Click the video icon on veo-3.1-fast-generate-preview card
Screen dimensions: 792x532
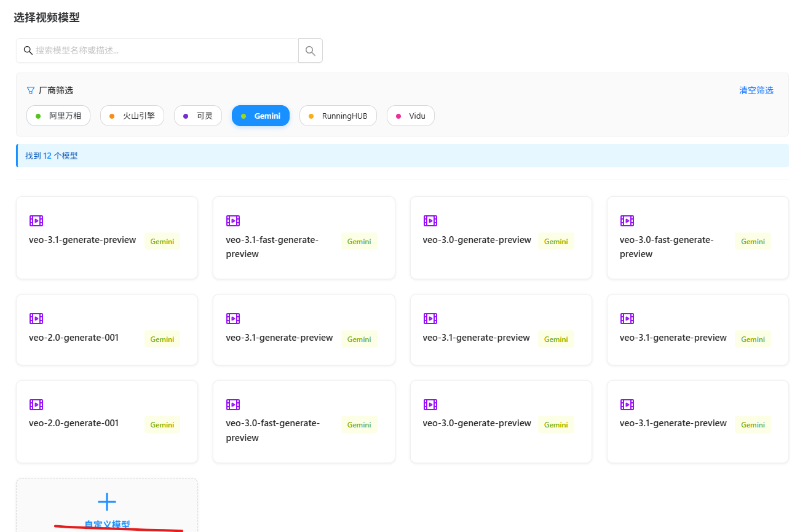[x=232, y=221]
